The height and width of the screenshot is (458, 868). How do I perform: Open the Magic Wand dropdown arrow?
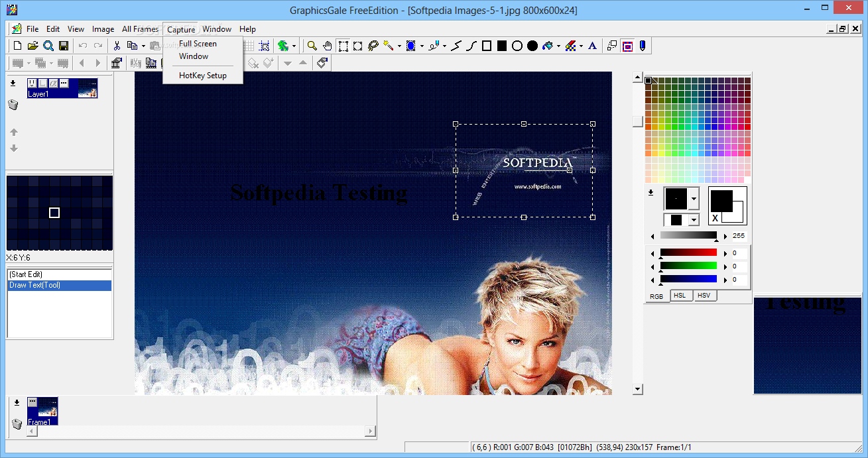click(x=399, y=46)
